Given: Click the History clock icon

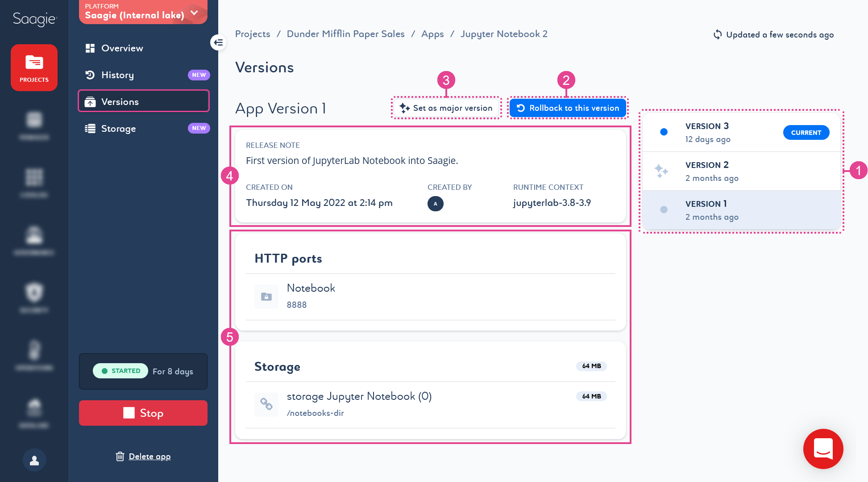Looking at the screenshot, I should [90, 75].
